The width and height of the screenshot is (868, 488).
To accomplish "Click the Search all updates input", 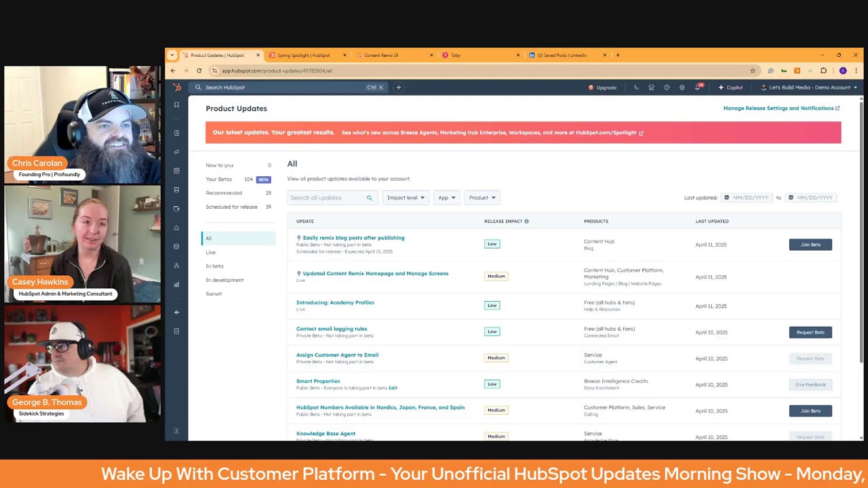I will [332, 198].
